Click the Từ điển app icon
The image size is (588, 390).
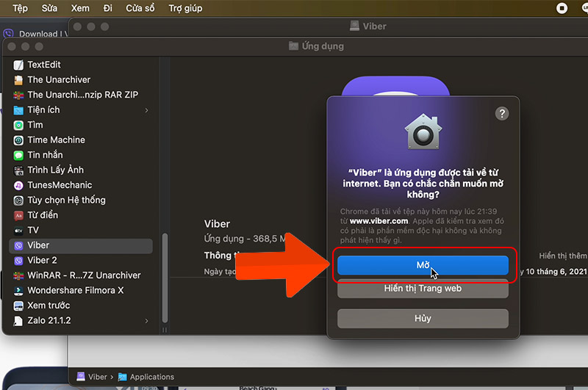click(18, 215)
